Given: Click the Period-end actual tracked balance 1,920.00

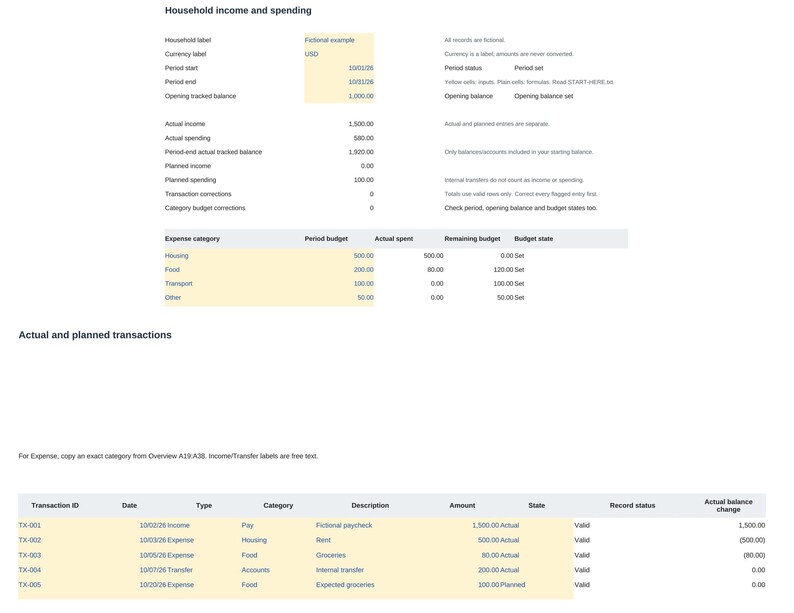Looking at the screenshot, I should [x=361, y=152].
